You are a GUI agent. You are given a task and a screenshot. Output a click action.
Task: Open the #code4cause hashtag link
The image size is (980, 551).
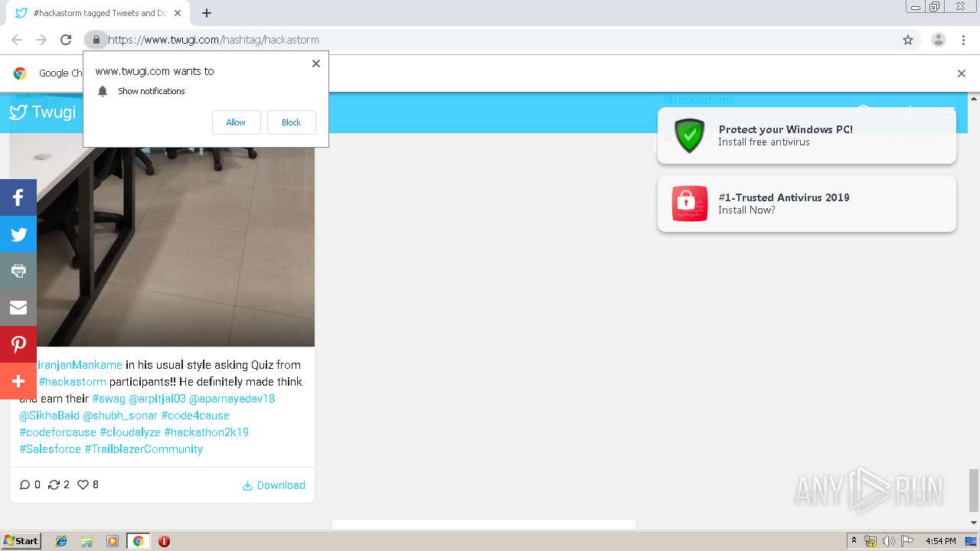(x=195, y=416)
